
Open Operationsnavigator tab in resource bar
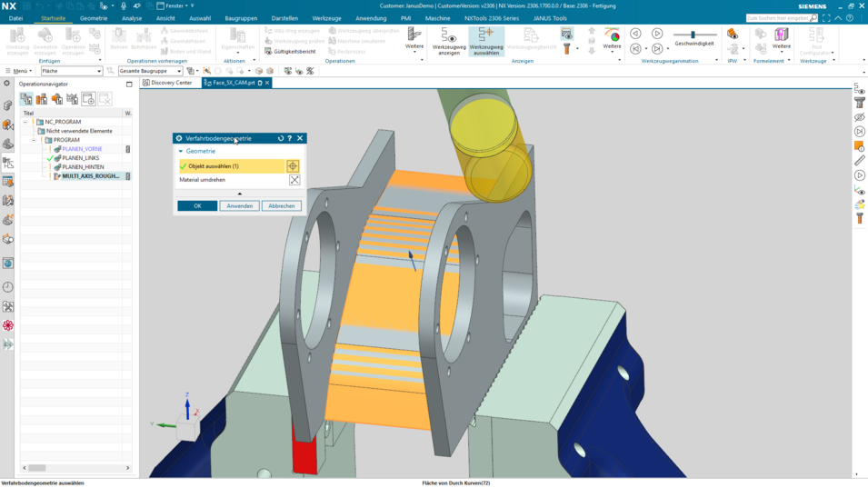click(x=8, y=163)
